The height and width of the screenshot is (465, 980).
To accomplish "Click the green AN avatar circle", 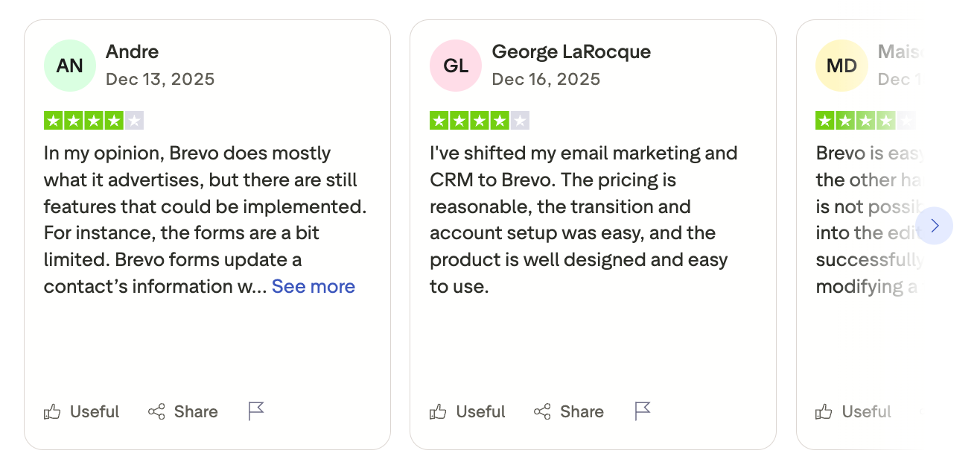I will coord(69,66).
